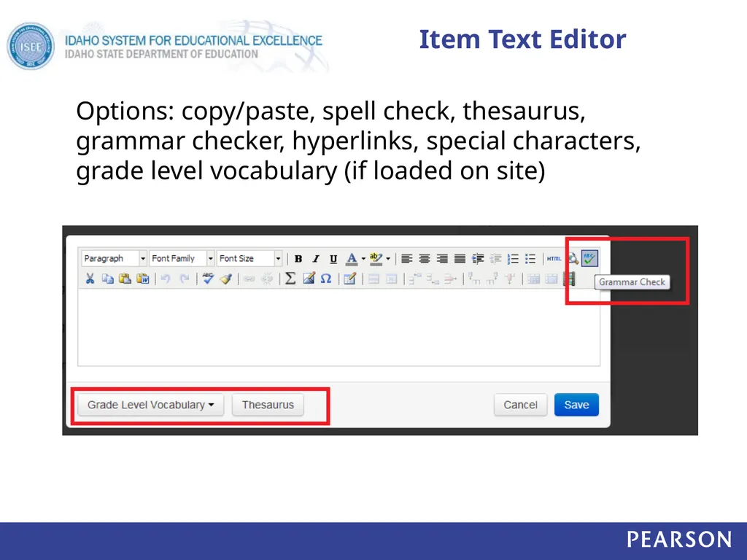
Task: Delete the table row
Action: click(450, 279)
